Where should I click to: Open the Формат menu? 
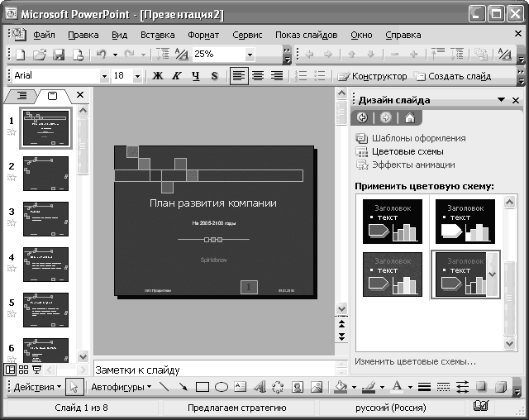(x=203, y=35)
